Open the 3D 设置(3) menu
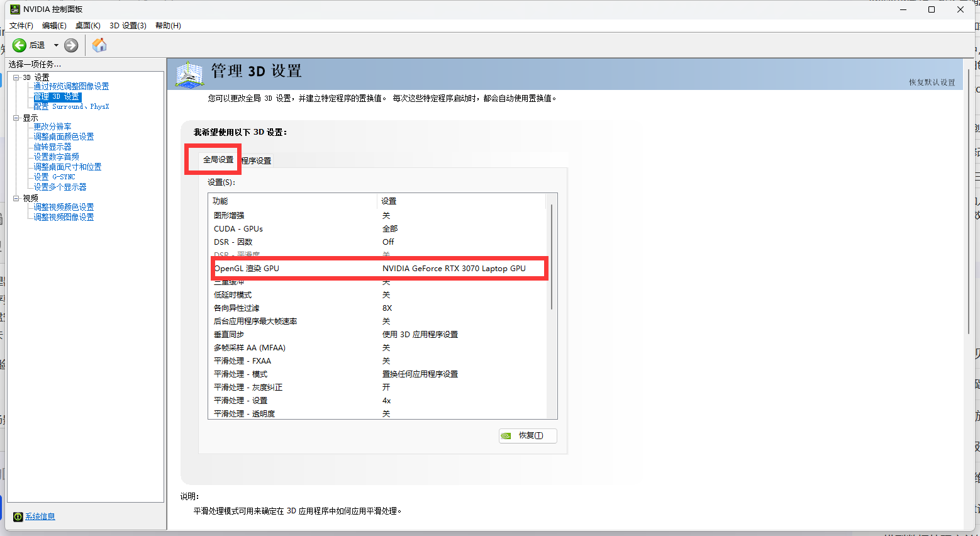 (128, 26)
